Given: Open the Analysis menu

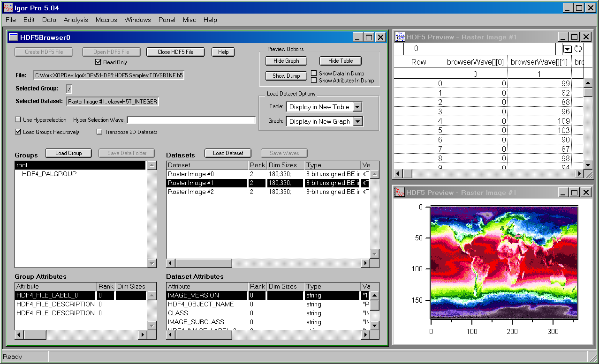Looking at the screenshot, I should click(76, 20).
